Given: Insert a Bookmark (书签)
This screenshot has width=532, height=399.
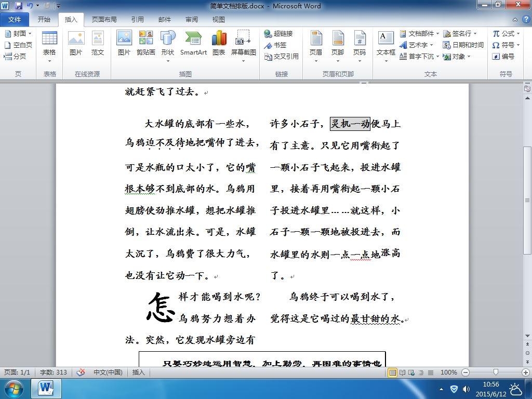Looking at the screenshot, I should click(x=275, y=45).
